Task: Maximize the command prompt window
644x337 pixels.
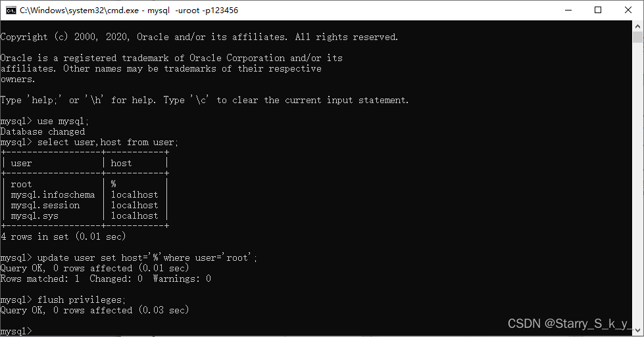Action: (x=598, y=11)
